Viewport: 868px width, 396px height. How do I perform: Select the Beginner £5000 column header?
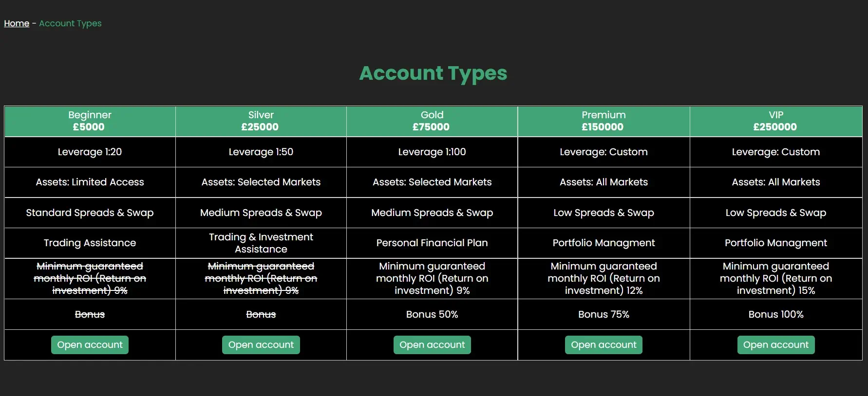pyautogui.click(x=90, y=121)
